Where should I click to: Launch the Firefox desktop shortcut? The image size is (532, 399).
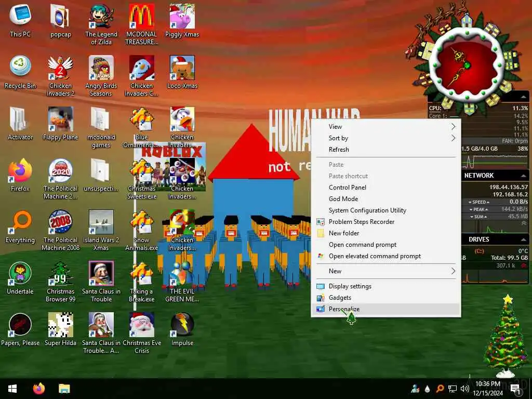tap(20, 175)
